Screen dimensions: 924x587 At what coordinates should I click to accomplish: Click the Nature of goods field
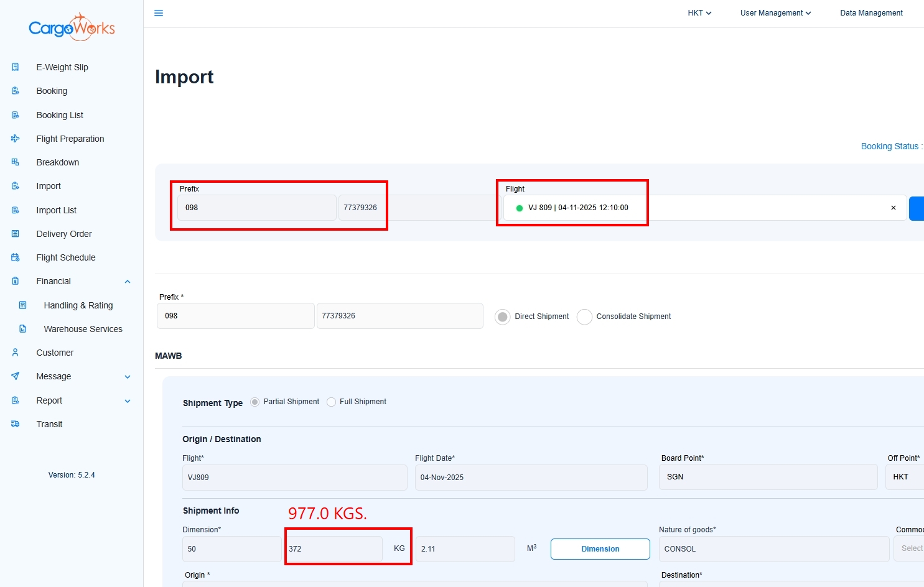[773, 549]
